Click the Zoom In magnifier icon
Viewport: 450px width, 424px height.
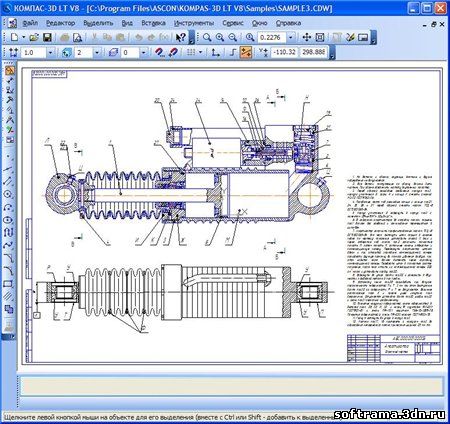point(220,37)
